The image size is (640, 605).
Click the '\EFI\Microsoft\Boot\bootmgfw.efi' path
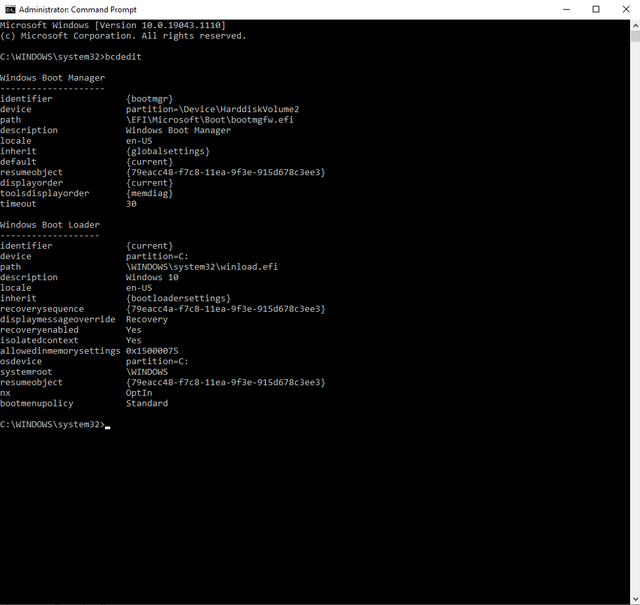click(210, 120)
